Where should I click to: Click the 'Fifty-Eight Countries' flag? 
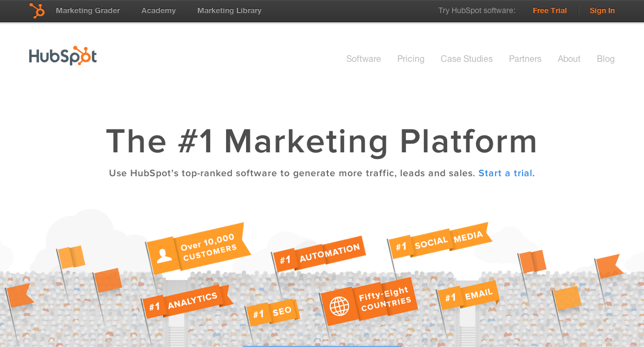tap(369, 301)
